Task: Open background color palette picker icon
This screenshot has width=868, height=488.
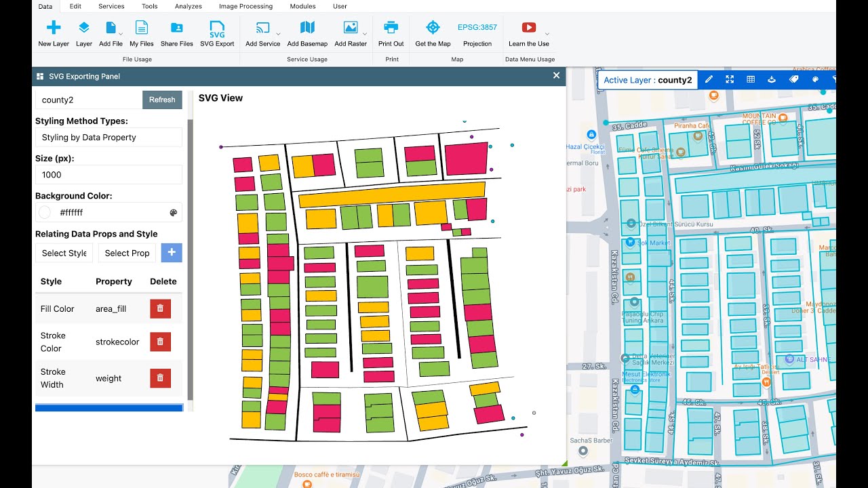Action: tap(173, 213)
